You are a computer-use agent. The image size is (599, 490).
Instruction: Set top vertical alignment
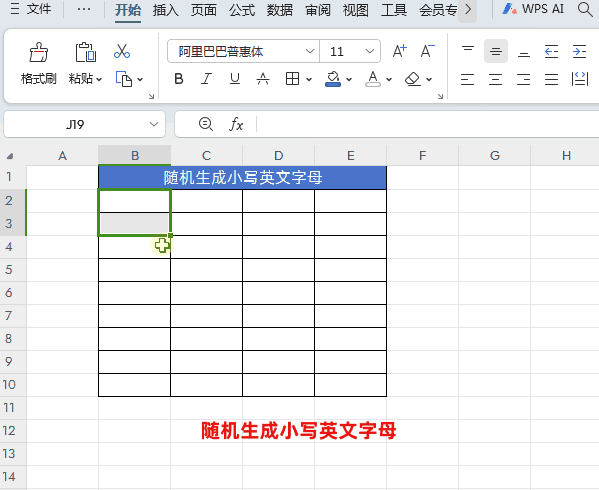(468, 51)
